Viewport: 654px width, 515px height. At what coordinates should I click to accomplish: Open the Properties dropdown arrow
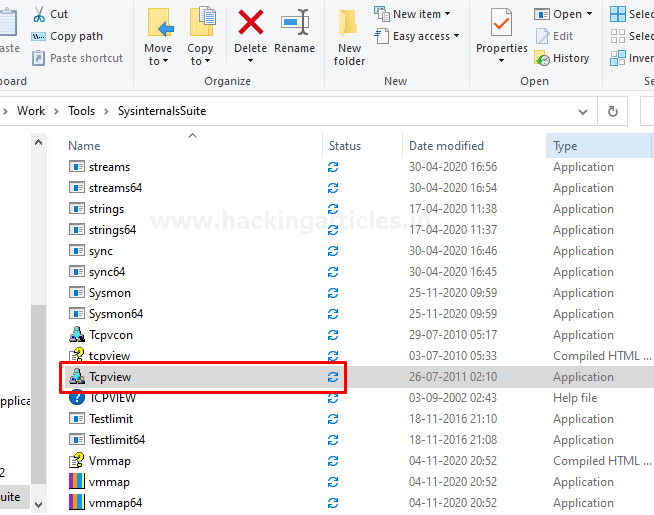point(501,61)
